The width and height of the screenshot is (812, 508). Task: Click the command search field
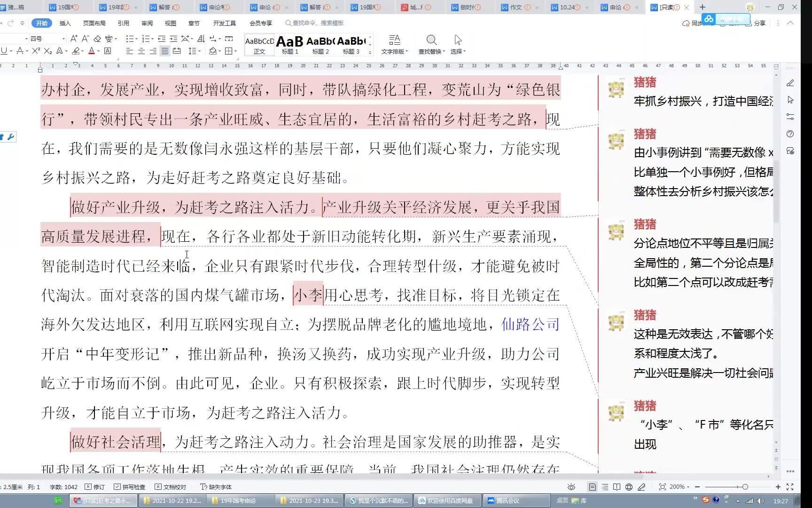click(314, 23)
